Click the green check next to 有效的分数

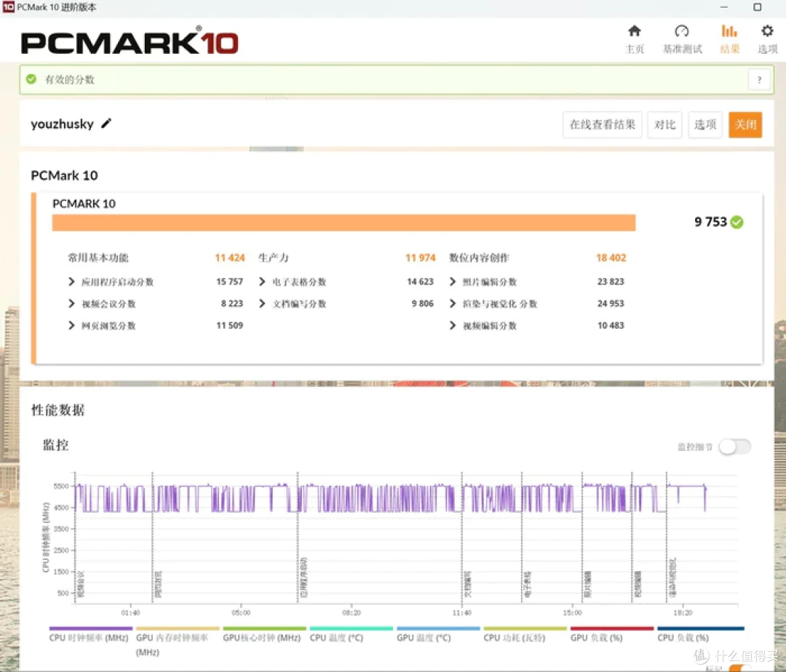pos(31,79)
